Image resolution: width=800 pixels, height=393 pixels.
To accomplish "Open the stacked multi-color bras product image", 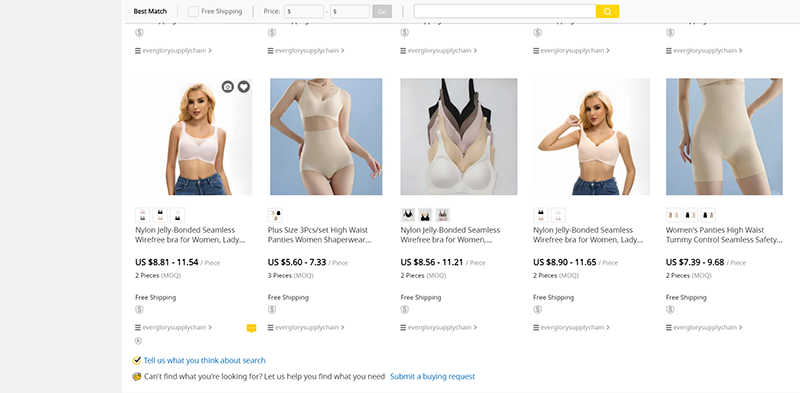I will (459, 137).
